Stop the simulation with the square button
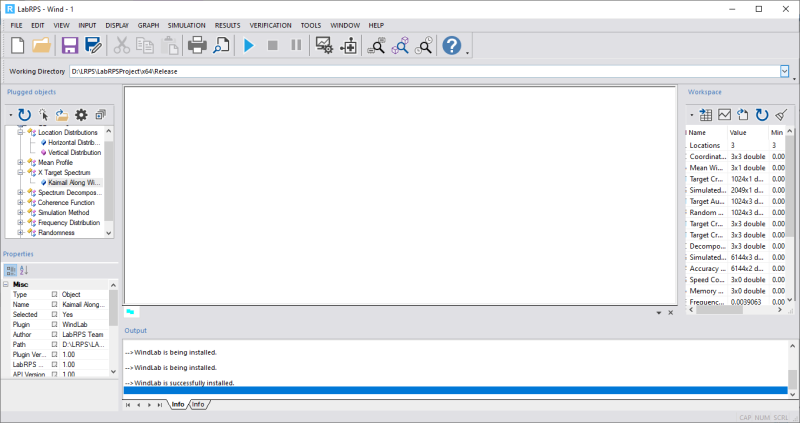 pos(273,45)
